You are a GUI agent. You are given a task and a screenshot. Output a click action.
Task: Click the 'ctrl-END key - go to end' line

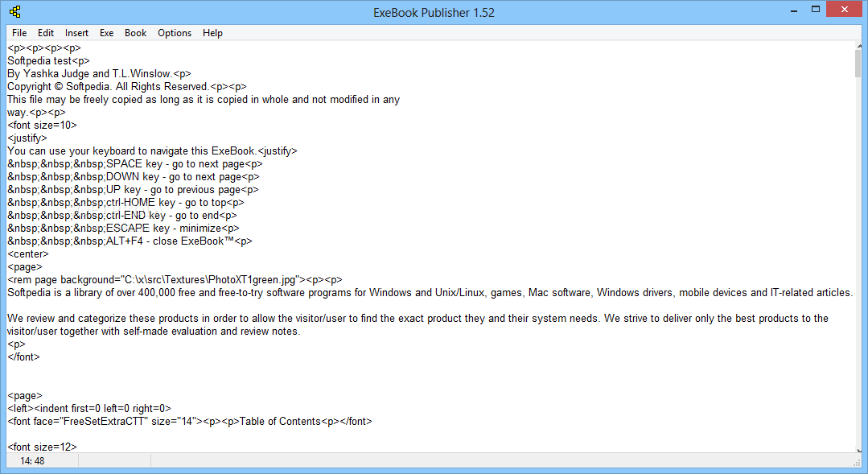pos(121,216)
